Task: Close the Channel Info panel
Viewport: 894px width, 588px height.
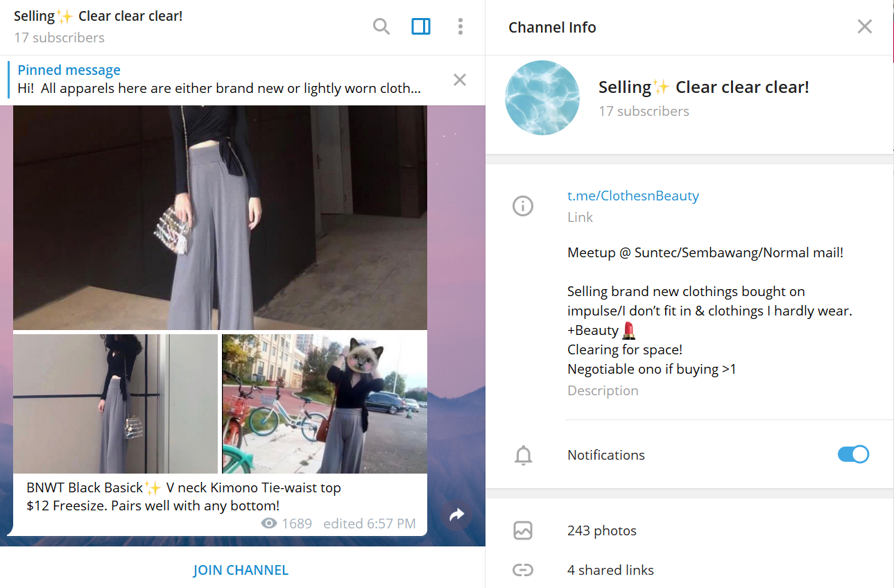Action: 864,27
